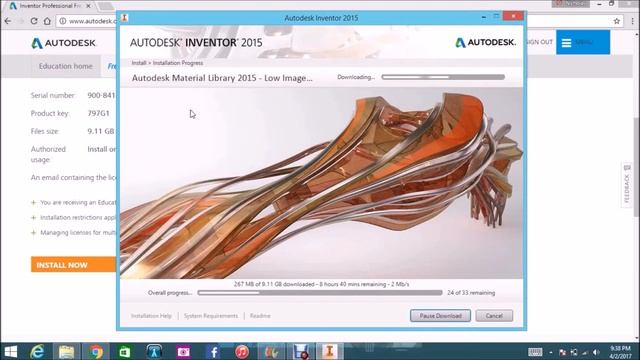
Task: Click the 'Serial number:' label on webpage
Action: [53, 96]
